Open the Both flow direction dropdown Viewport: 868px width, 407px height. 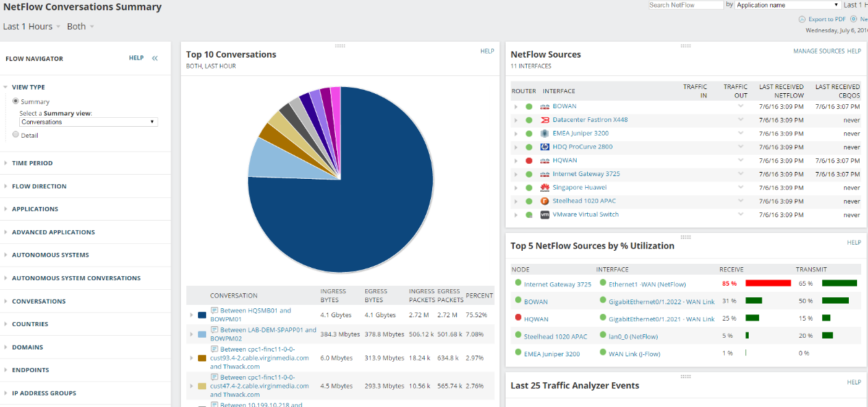[x=81, y=26]
